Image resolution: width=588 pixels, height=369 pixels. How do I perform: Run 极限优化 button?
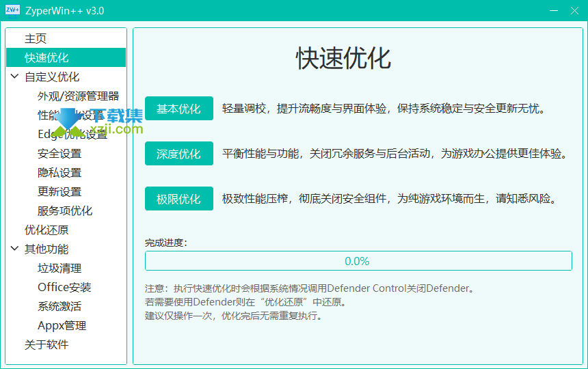(179, 199)
